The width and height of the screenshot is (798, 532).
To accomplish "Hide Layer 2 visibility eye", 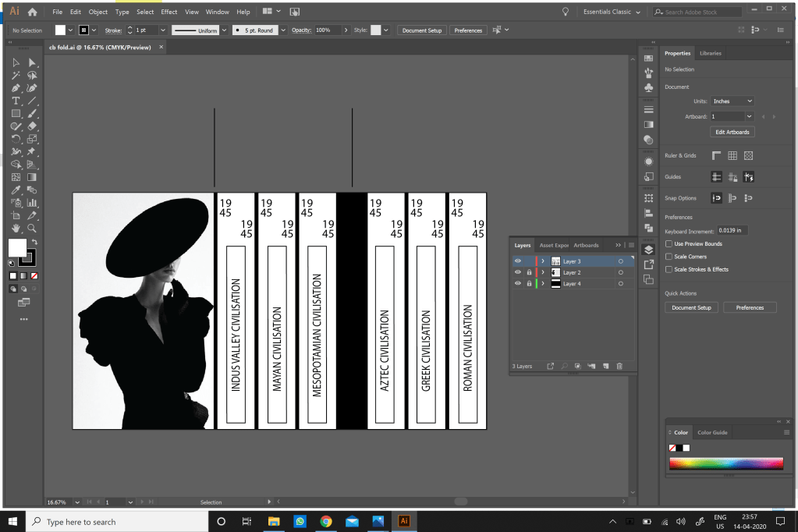I will [518, 272].
